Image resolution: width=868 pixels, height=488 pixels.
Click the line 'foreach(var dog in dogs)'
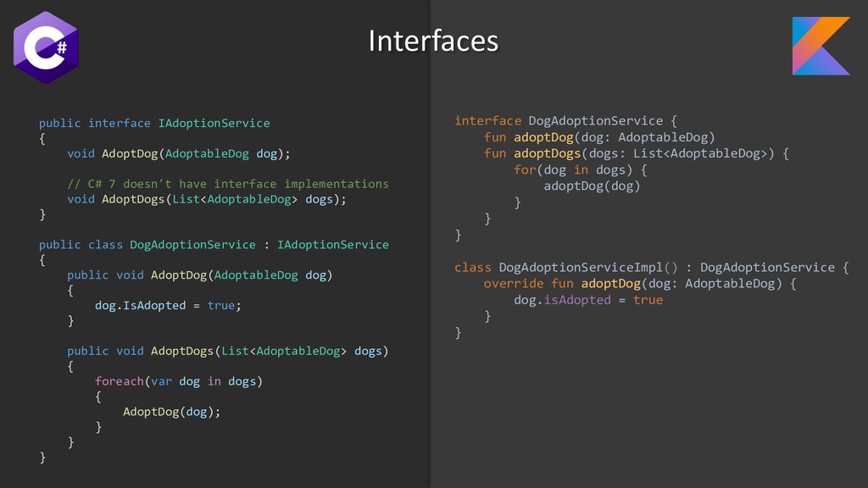(179, 381)
